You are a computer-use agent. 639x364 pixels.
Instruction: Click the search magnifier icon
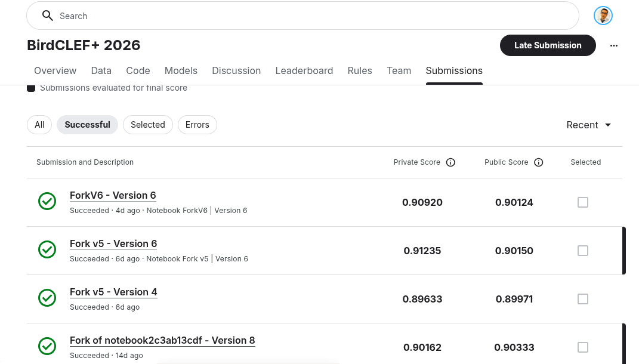tap(48, 16)
